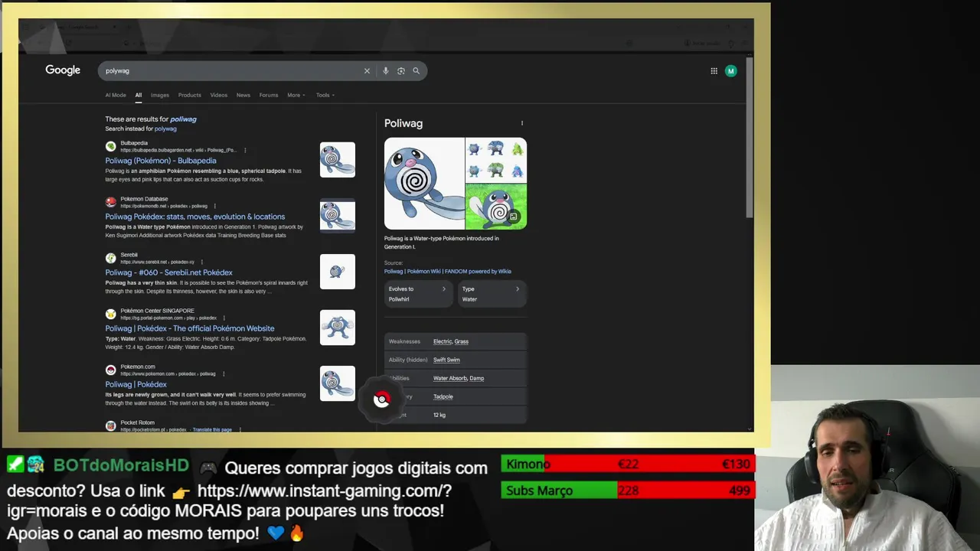980x551 pixels.
Task: Start voice search with the microphone icon
Action: 386,71
